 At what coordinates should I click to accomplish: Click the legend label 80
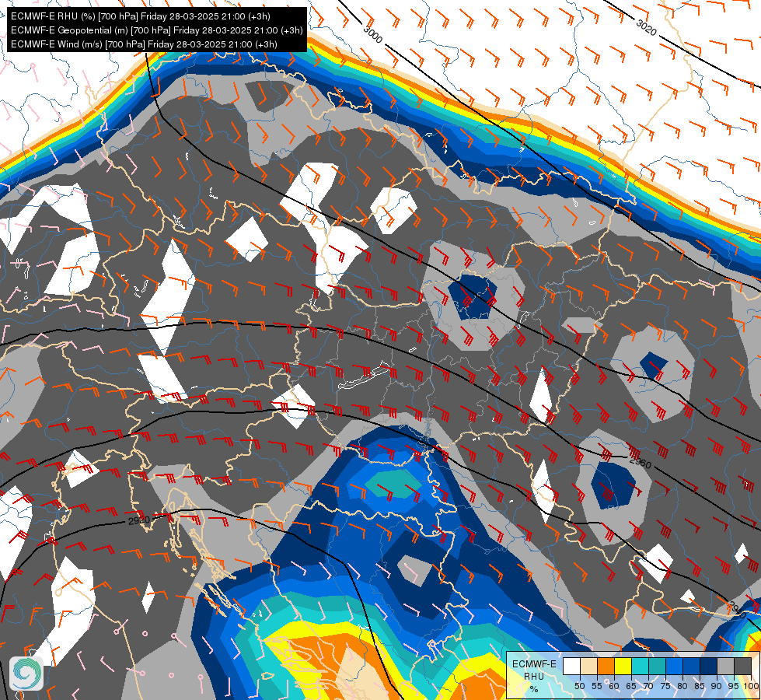(x=682, y=686)
